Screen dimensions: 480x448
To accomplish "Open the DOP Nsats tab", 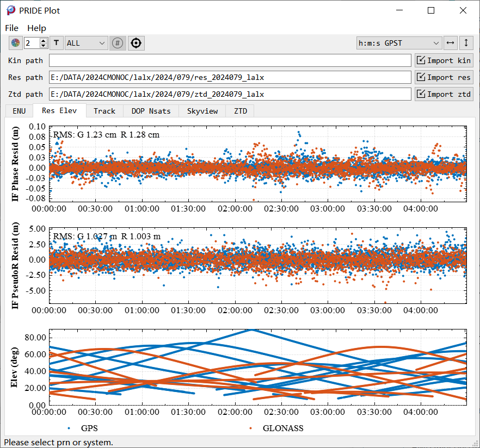I will (151, 111).
